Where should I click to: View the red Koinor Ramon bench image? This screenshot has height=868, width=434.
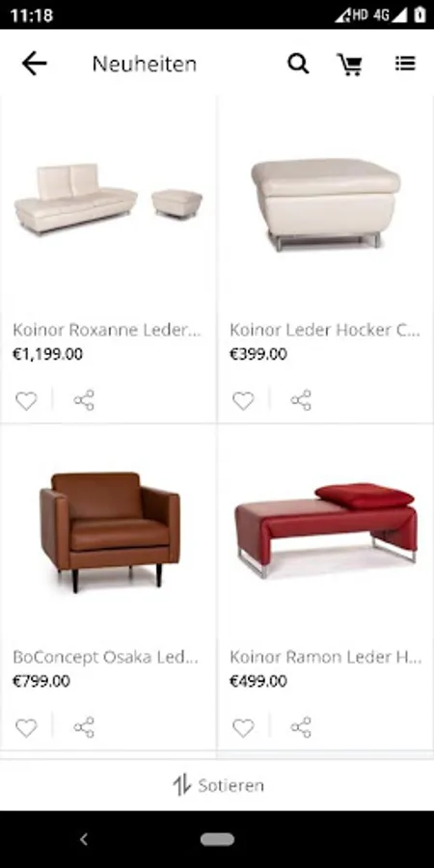pos(326,530)
